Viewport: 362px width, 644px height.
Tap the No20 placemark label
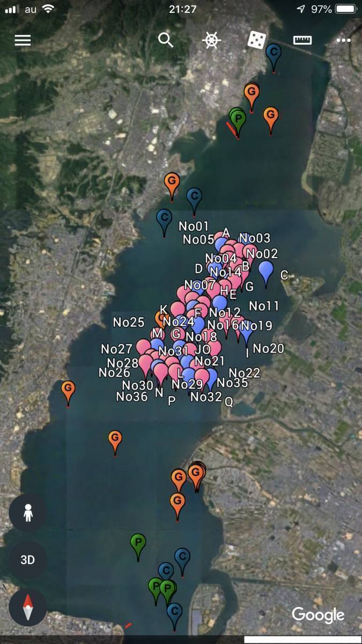click(x=268, y=348)
